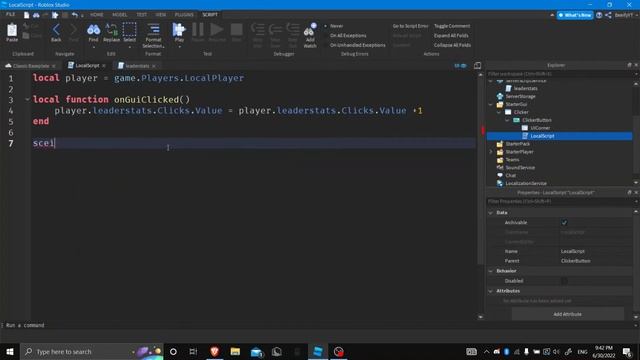Open Brave browser from taskbar

pos(214,351)
